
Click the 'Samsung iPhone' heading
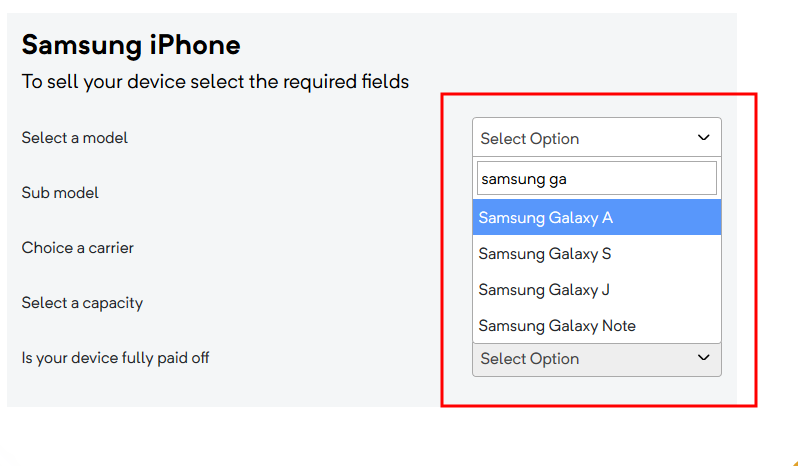pos(131,45)
